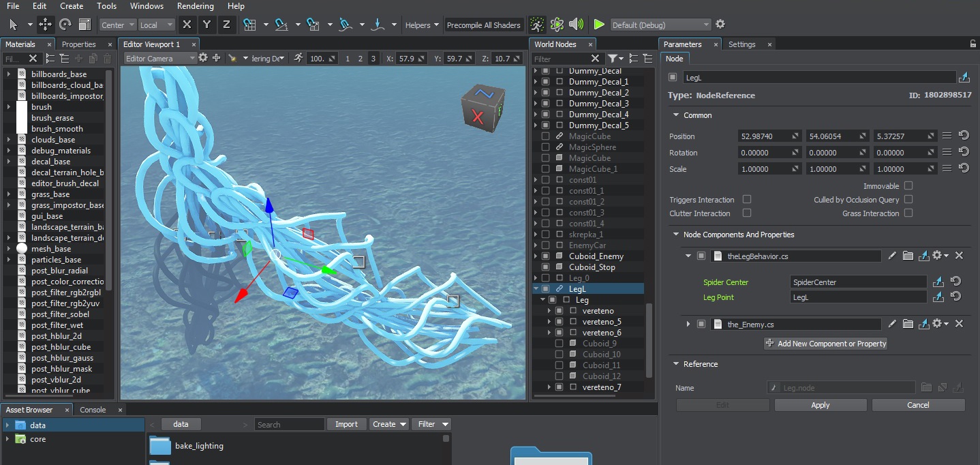This screenshot has height=465, width=980.
Task: Switch to the Settings tab
Action: [x=741, y=44]
